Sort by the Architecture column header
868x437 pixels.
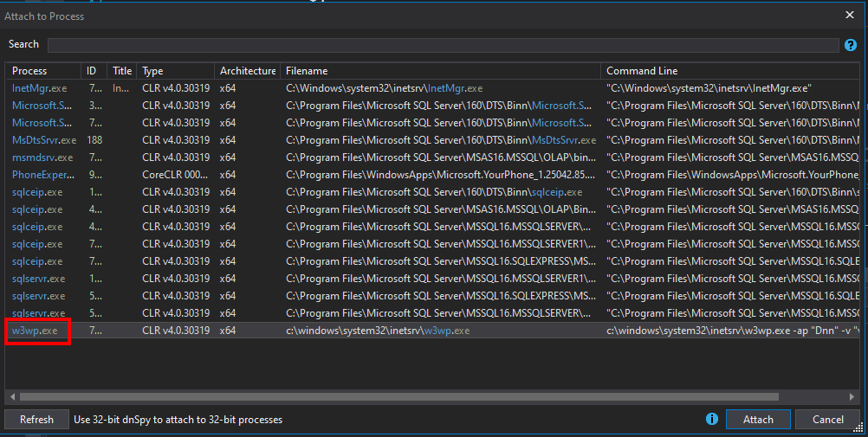point(248,71)
